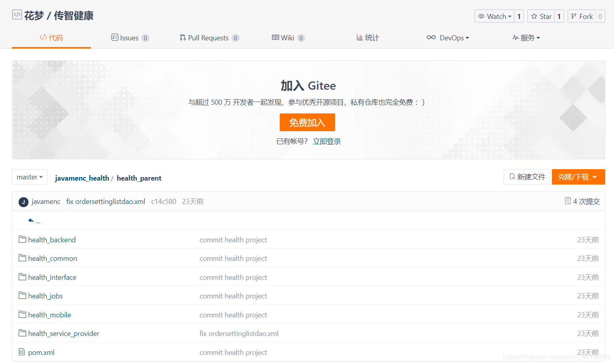
Task: Open the health_common folder
Action: click(53, 258)
